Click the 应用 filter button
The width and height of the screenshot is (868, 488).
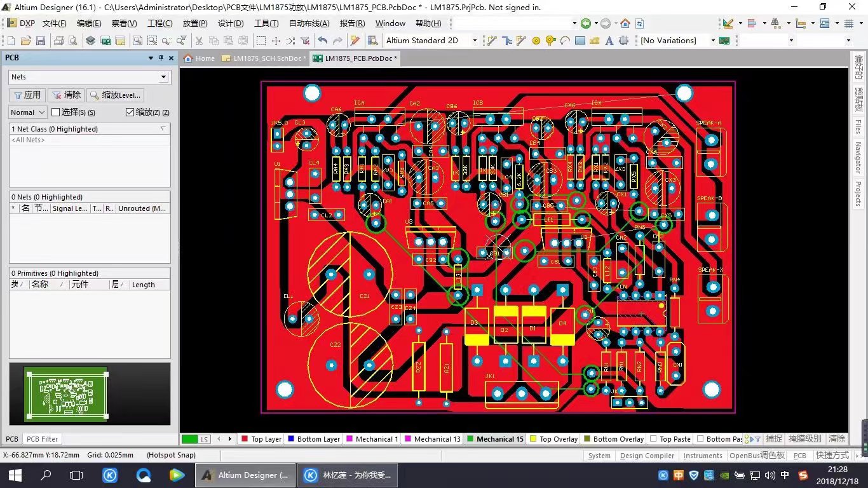(27, 95)
